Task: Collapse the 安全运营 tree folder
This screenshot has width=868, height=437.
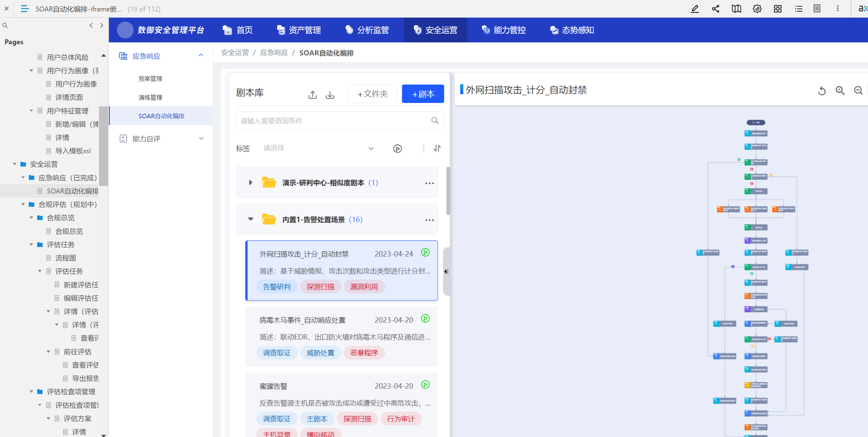Action: pos(15,164)
